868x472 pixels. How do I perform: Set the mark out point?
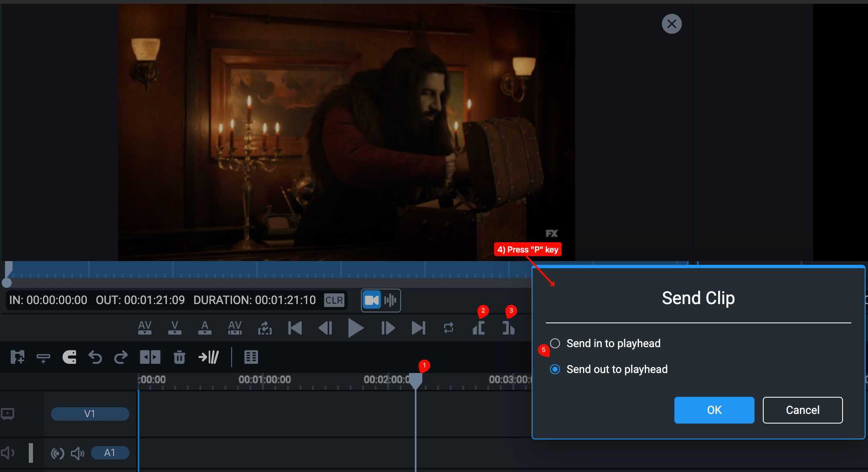[508, 328]
